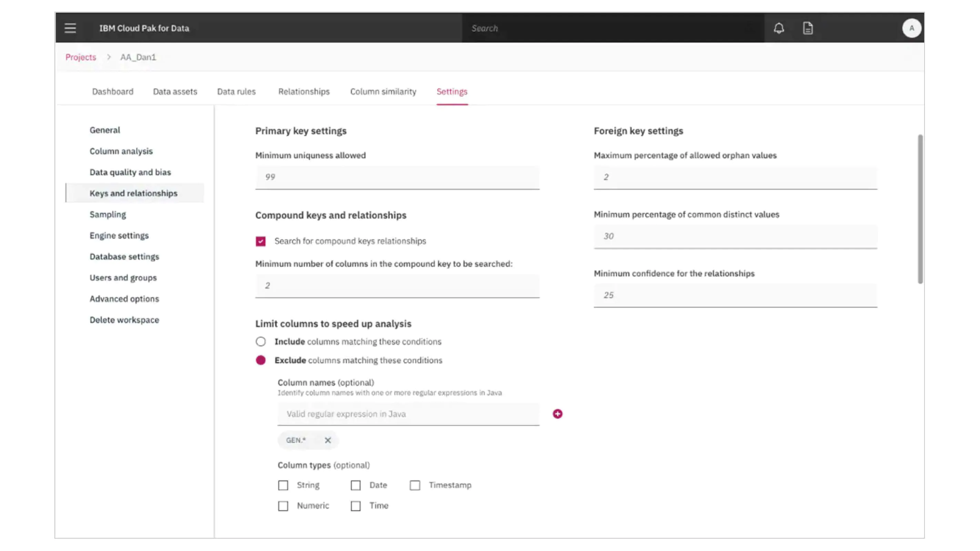Open the notifications bell
Viewport: 980px width, 551px height.
[x=779, y=28]
